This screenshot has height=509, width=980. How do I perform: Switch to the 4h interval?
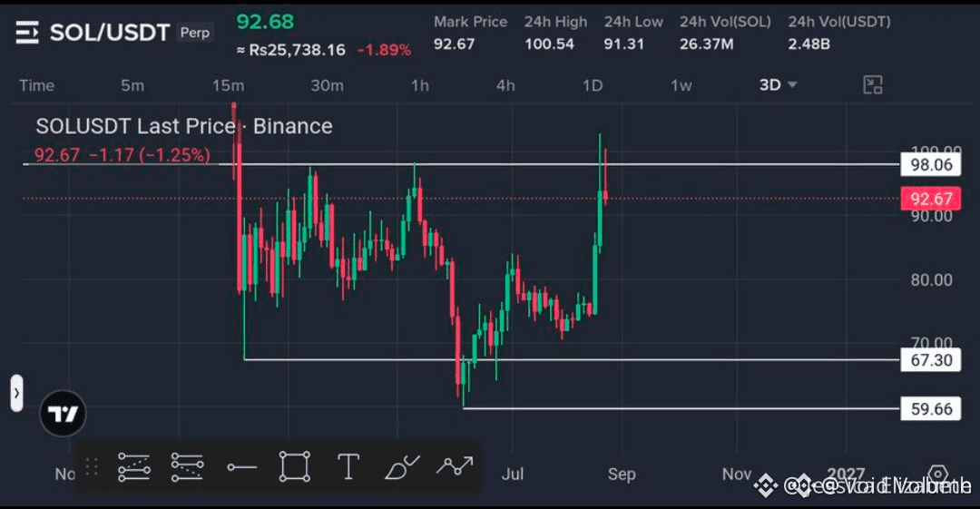(x=505, y=85)
